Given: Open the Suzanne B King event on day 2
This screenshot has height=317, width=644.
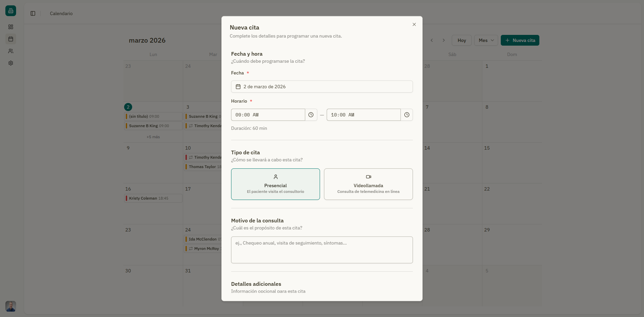Looking at the screenshot, I should tap(153, 126).
